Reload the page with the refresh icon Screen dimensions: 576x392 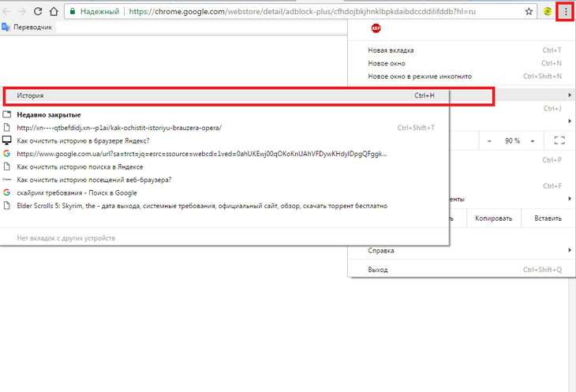coord(35,13)
